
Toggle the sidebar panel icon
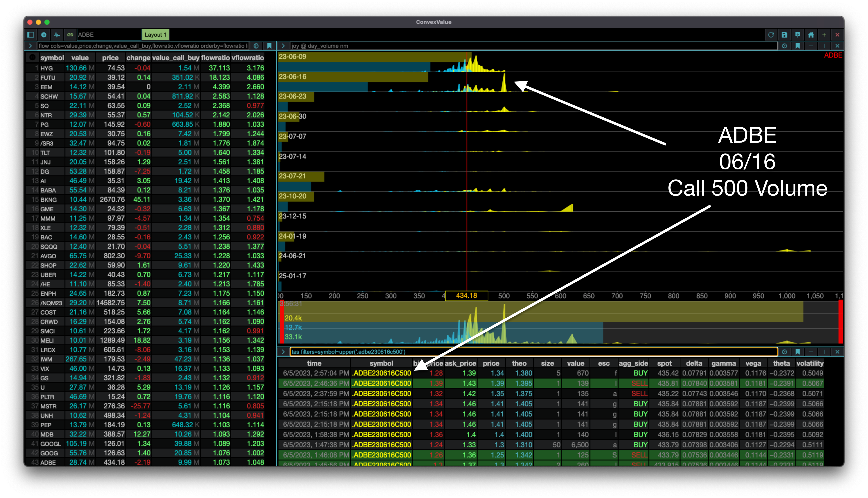click(31, 35)
